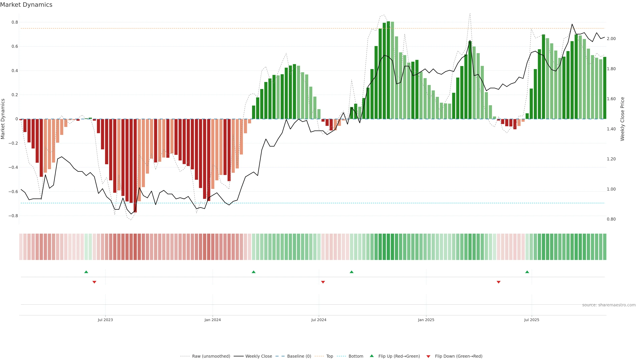The image size is (644, 362).
Task: Hide the Top threshold series via legend
Action: (x=330, y=356)
